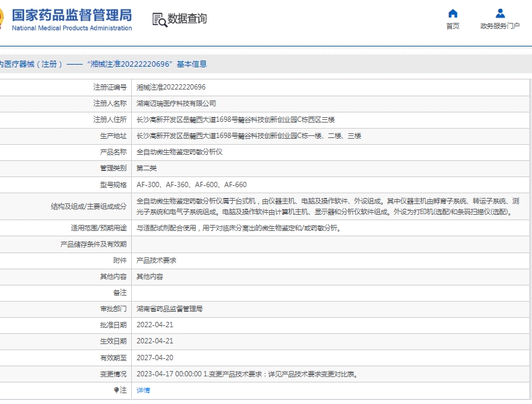Open the 数据查询 heading text
Screen dimensions: 532x404
pyautogui.click(x=187, y=19)
